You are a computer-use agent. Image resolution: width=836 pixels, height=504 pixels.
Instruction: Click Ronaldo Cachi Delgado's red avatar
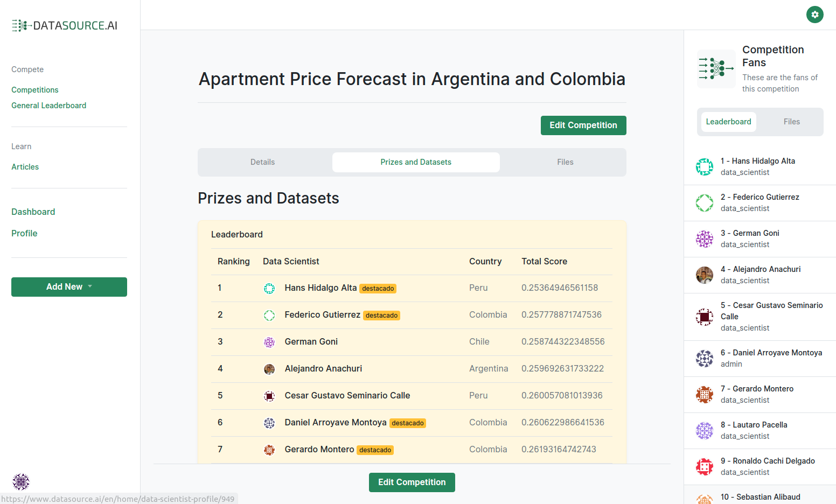[704, 467]
